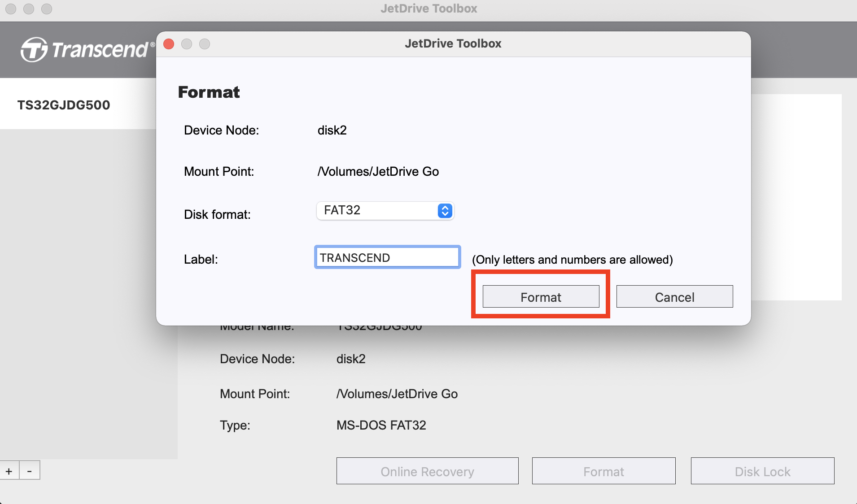Confirm with the Format button in dialog
This screenshot has height=504, width=857.
pos(541,296)
